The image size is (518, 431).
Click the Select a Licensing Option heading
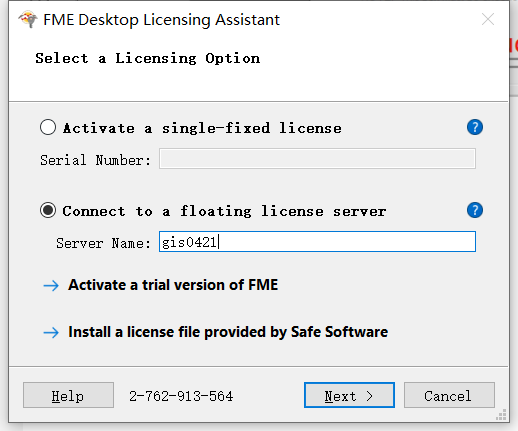148,58
